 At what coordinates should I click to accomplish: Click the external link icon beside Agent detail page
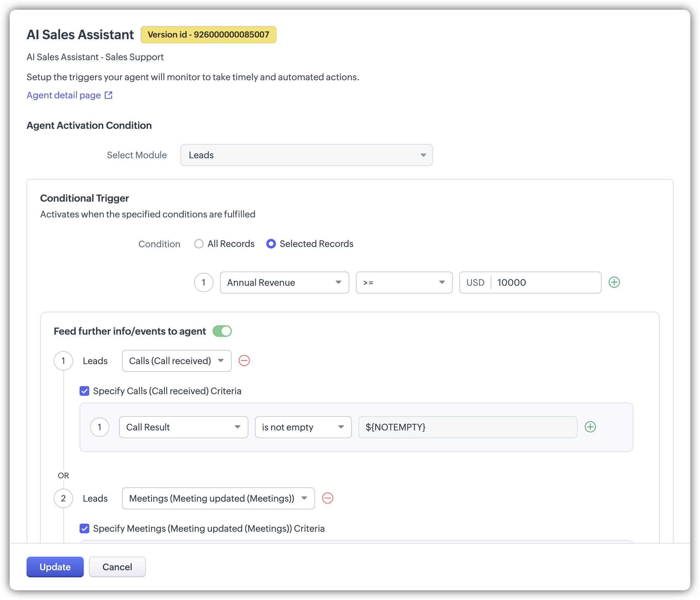tap(108, 95)
